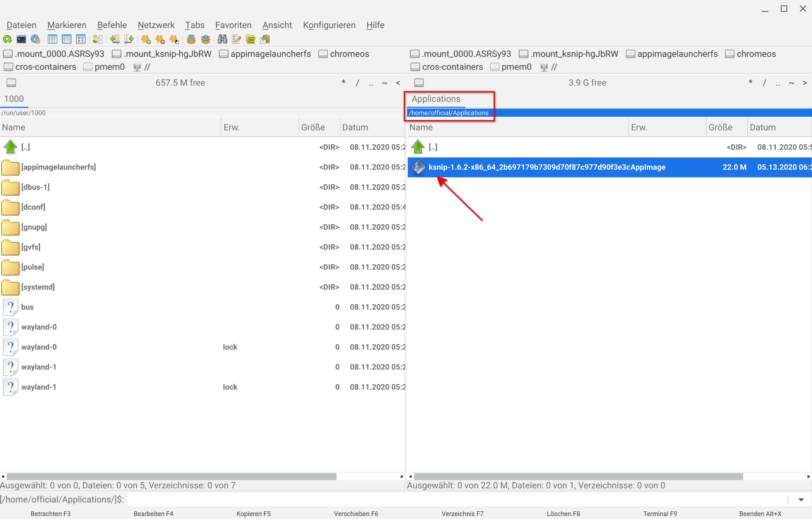Click Terminal F9 button
Viewport: 812px width, 519px height.
pos(660,514)
